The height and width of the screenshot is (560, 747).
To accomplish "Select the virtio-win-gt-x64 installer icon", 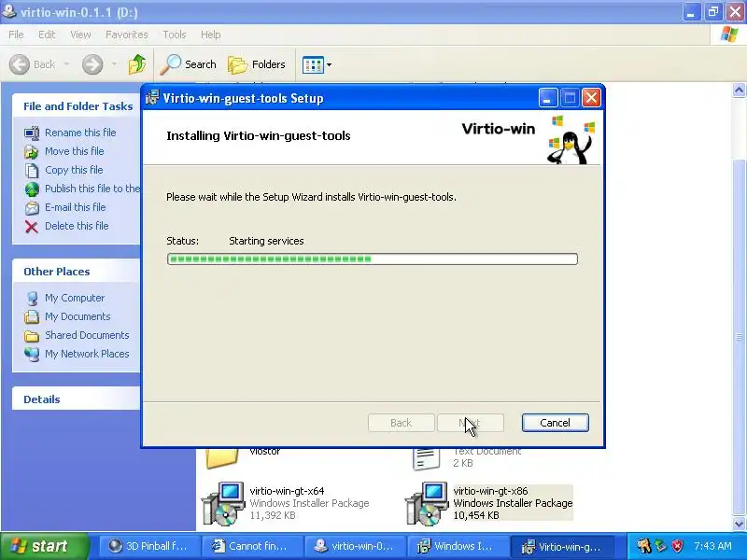I will [223, 503].
